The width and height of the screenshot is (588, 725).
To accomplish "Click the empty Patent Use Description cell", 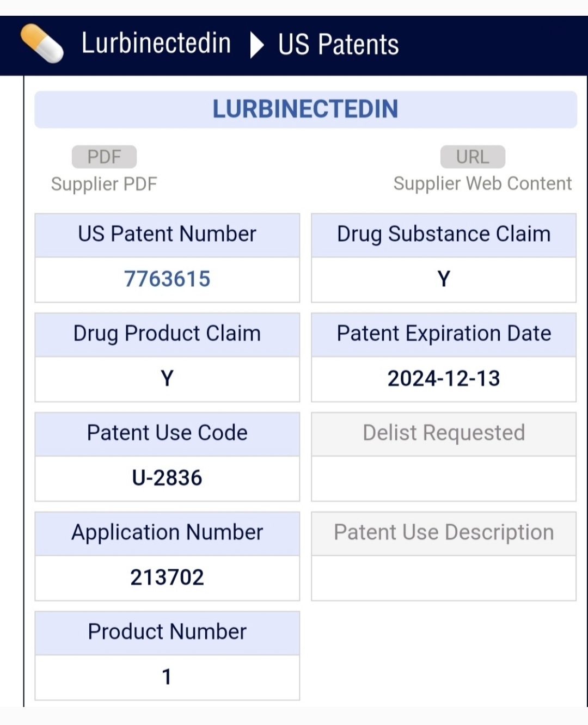I will 444,579.
